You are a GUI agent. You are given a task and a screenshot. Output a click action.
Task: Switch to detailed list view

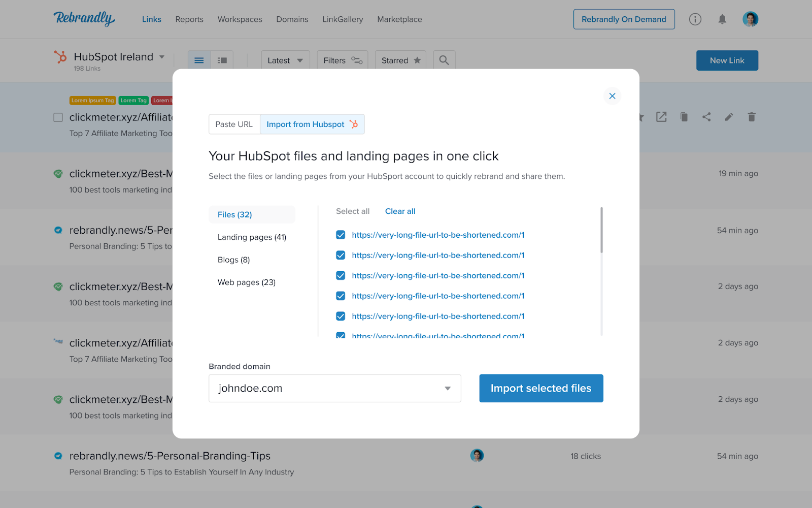point(222,60)
